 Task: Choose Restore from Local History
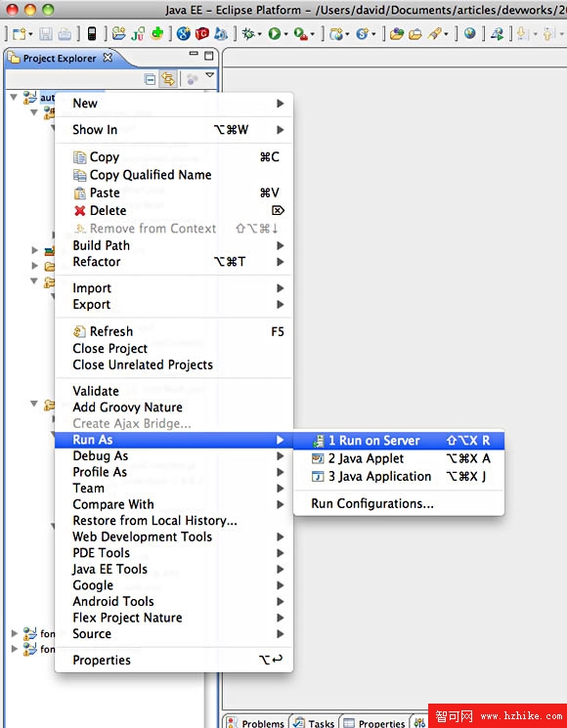(x=174, y=520)
